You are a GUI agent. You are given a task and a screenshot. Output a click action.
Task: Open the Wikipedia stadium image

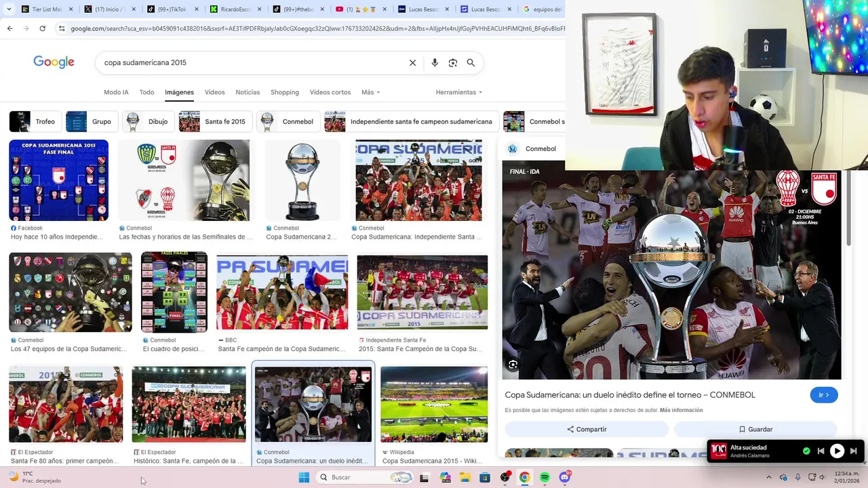tap(434, 404)
